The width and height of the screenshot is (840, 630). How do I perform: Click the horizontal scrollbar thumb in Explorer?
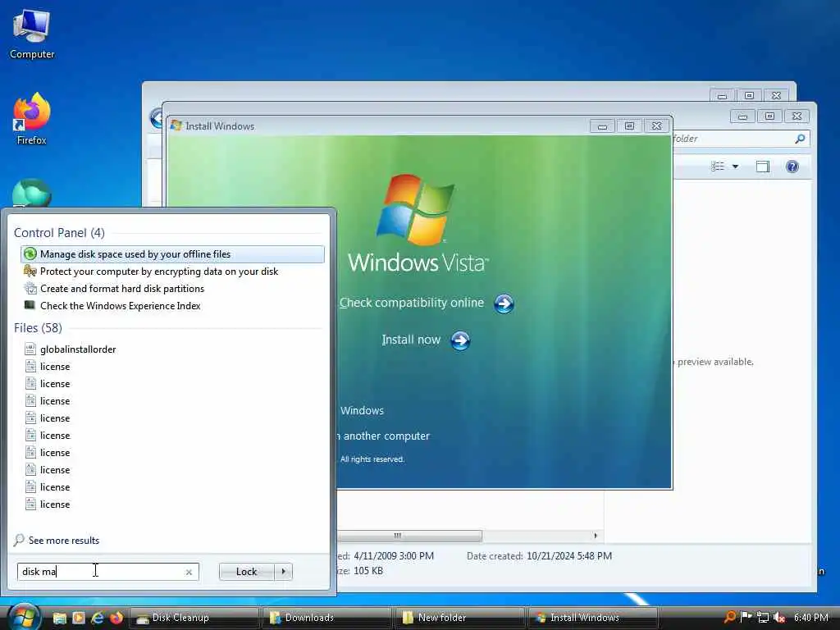point(410,536)
